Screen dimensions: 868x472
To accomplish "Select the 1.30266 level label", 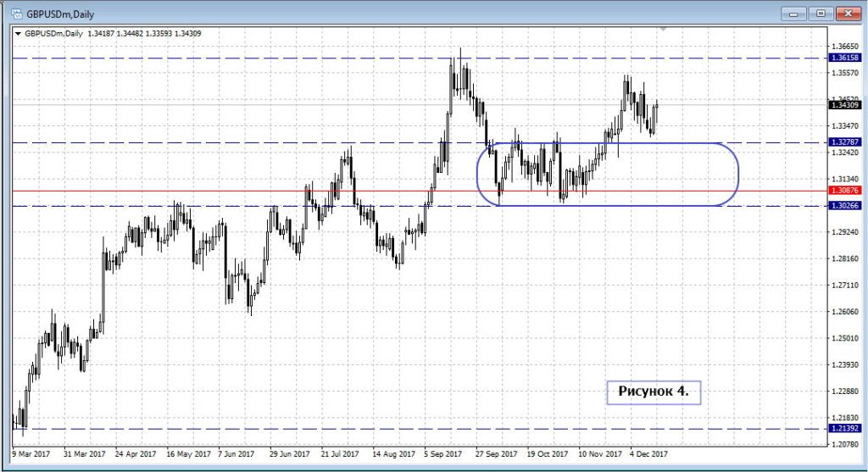I will [846, 205].
